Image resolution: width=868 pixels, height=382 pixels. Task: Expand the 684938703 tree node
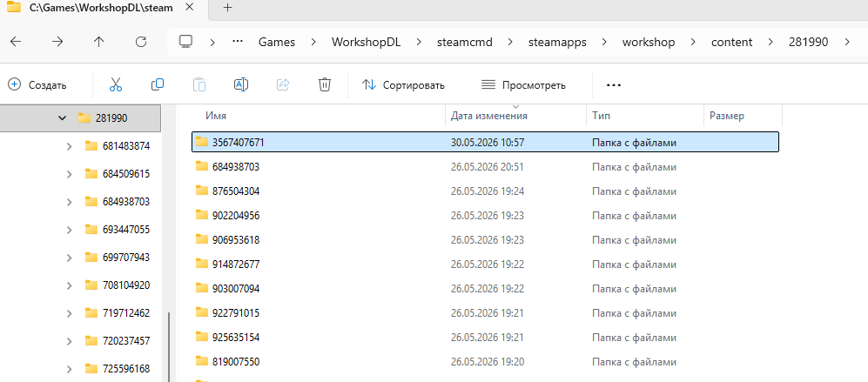tap(69, 202)
